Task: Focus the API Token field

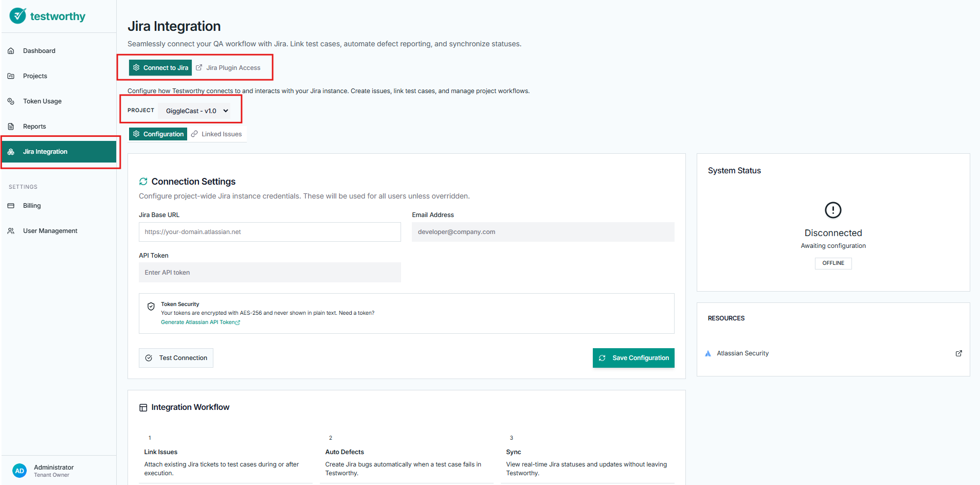Action: [x=270, y=273]
